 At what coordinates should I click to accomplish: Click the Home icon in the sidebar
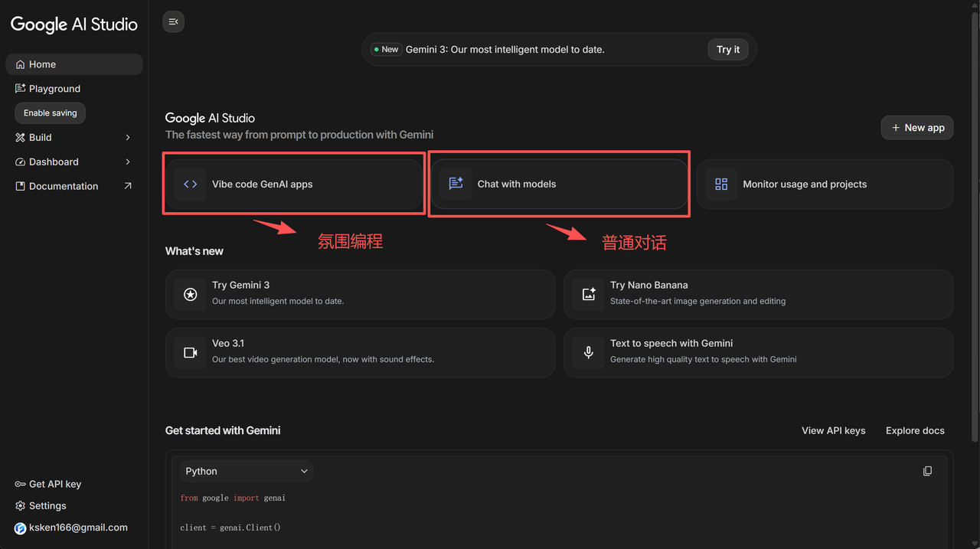[21, 64]
